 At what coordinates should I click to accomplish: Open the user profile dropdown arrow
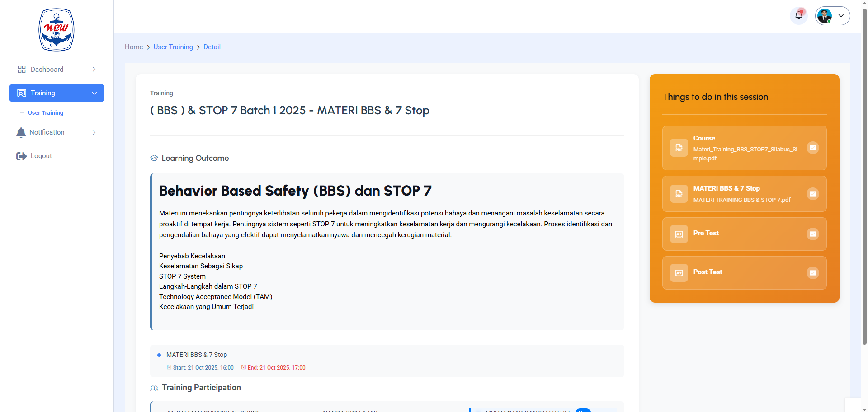point(841,16)
